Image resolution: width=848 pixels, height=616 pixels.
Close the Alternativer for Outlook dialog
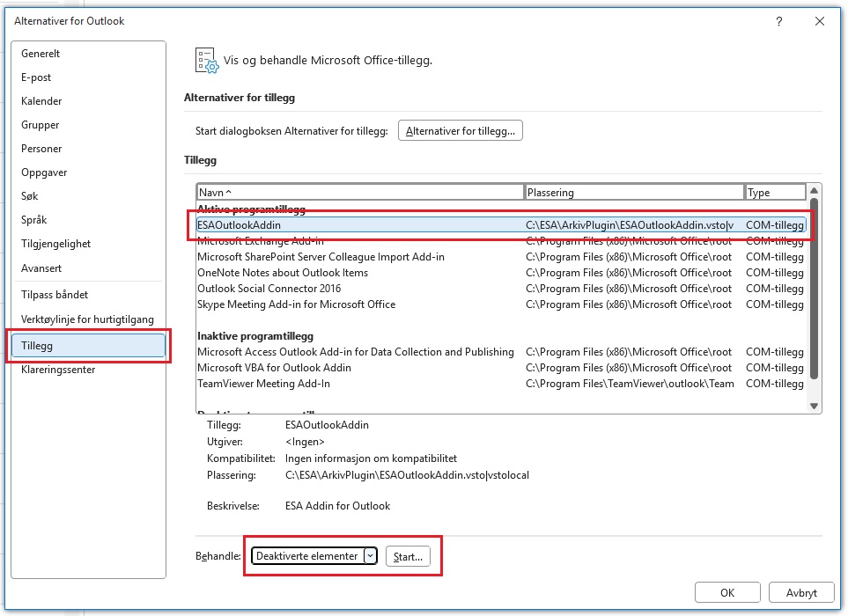[820, 21]
